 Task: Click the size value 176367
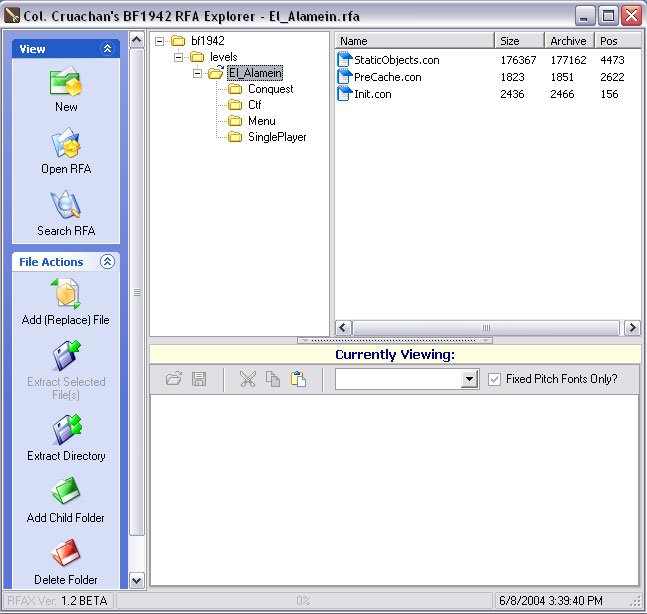click(x=518, y=60)
